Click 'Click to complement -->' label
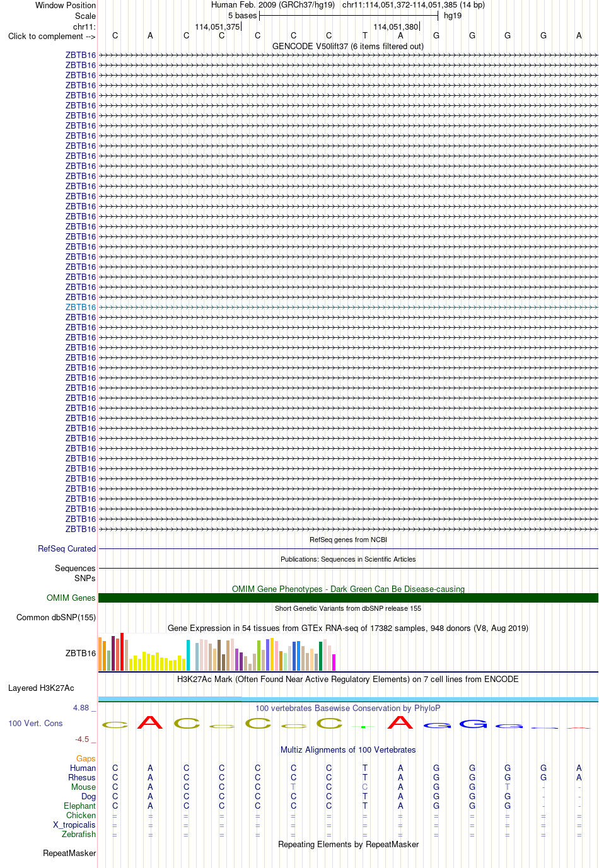This screenshot has height=868, width=599. tap(52, 37)
